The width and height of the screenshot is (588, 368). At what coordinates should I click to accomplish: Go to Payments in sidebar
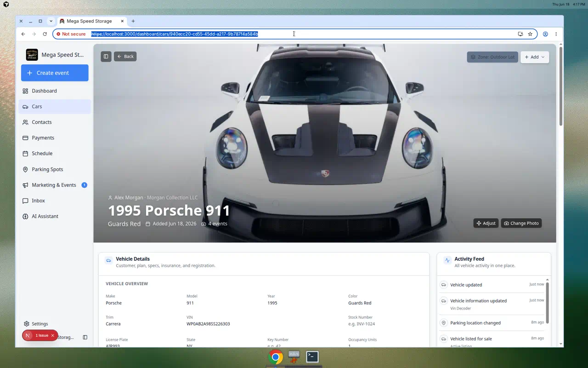click(x=55, y=138)
